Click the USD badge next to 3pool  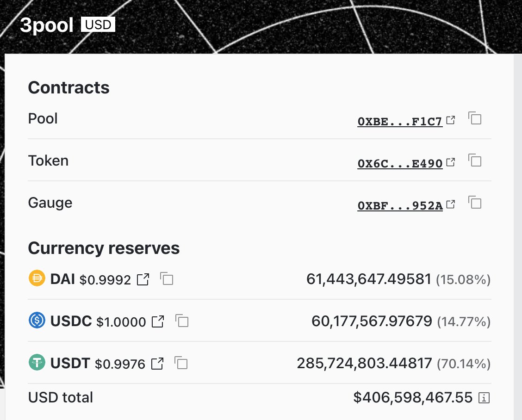(x=98, y=25)
